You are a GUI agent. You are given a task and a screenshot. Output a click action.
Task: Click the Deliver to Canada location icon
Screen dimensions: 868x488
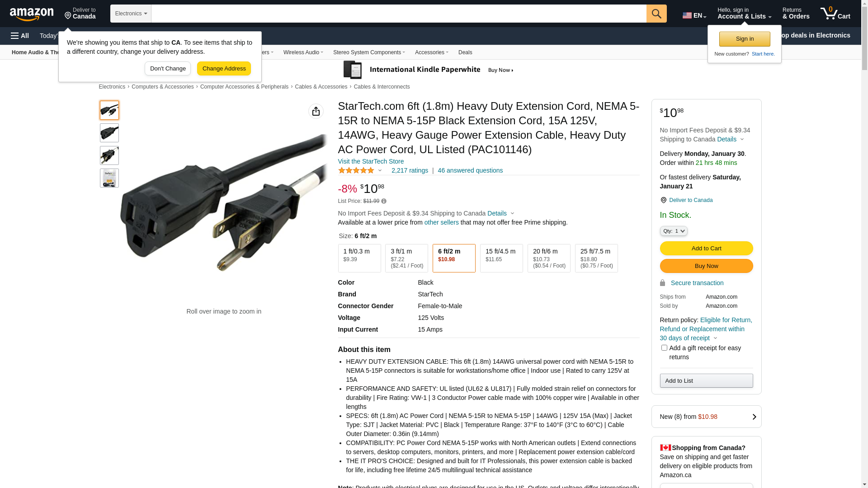tap(663, 200)
